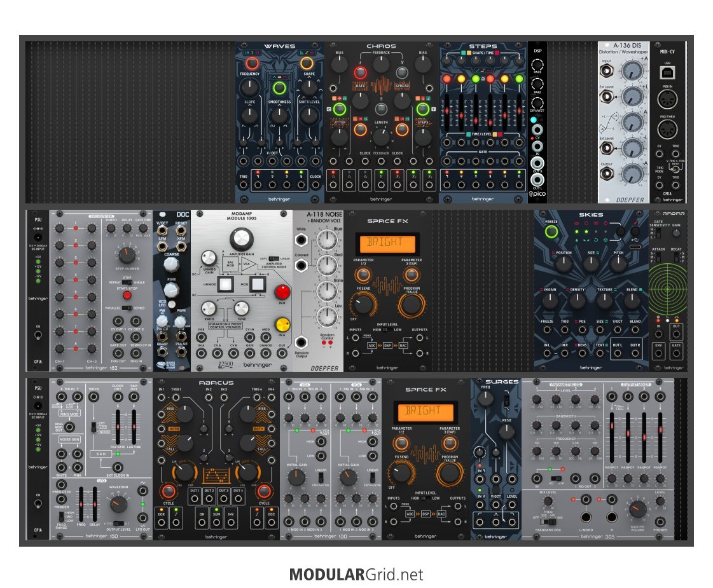Click the UNMOD square button on Modamp
Screen dimensions: 713x588
pos(225,284)
